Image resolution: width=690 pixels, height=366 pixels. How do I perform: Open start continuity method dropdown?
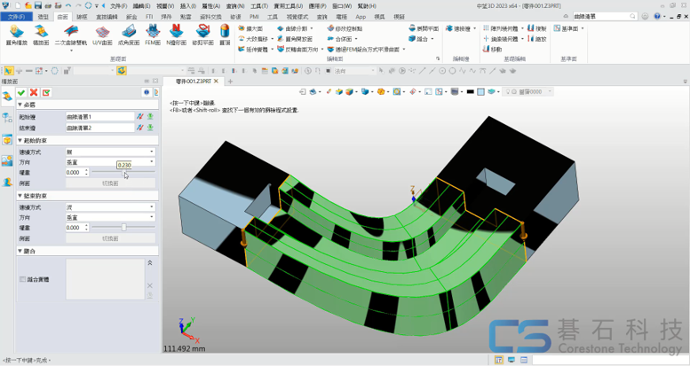[110, 152]
